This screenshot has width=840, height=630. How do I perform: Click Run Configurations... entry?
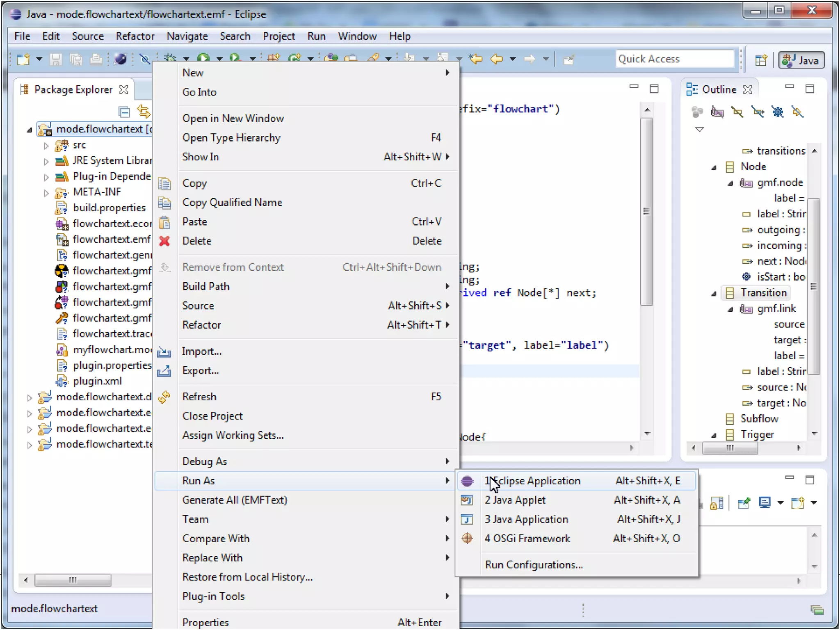(534, 565)
